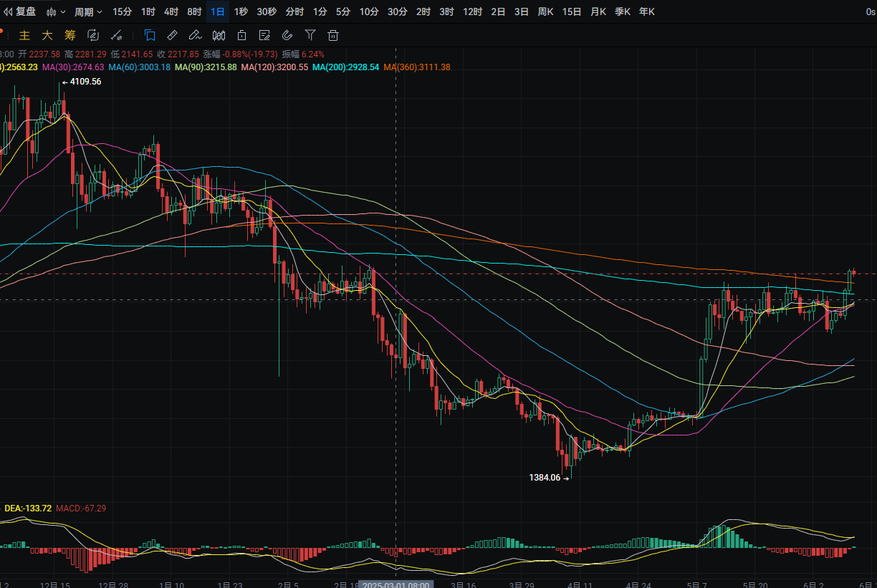
Task: Click the 高 2281.29 high price value
Action: point(85,54)
